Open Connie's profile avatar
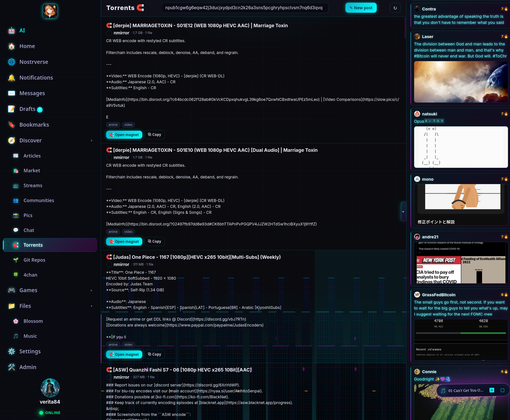The width and height of the screenshot is (510, 420). click(417, 372)
